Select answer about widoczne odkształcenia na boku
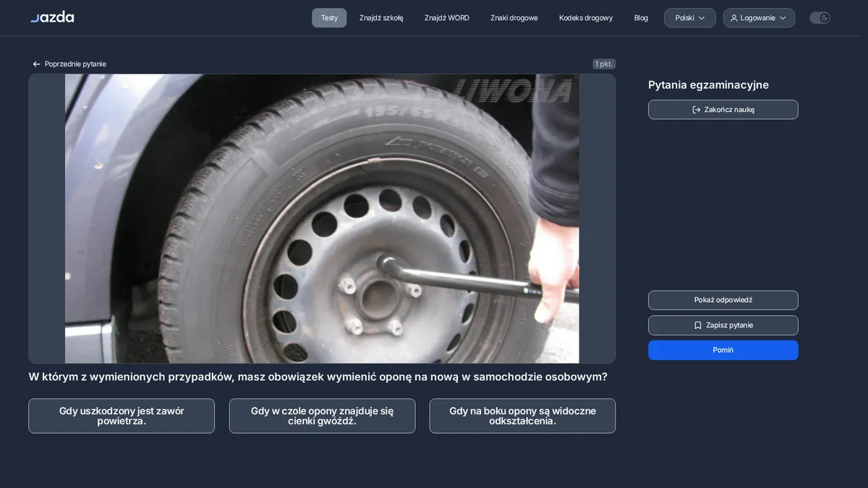The width and height of the screenshot is (868, 488). point(522,416)
